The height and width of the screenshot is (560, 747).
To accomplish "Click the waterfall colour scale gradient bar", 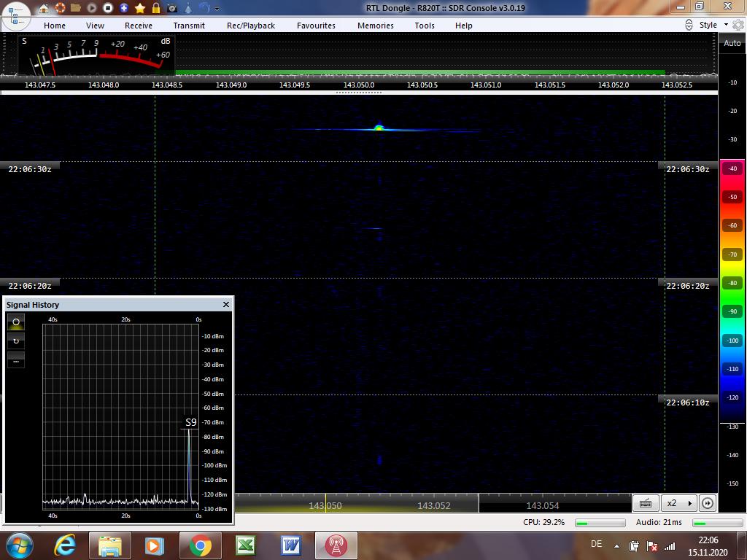I will coord(732,291).
